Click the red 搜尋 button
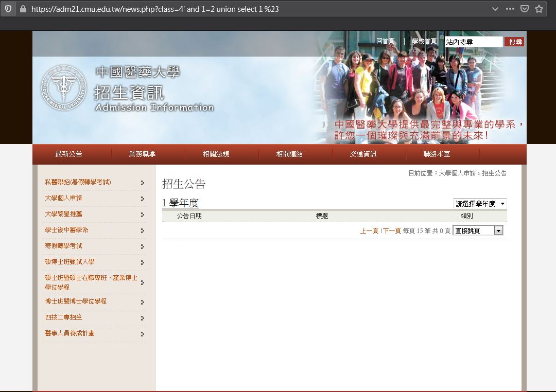The image size is (556, 392). tap(515, 42)
